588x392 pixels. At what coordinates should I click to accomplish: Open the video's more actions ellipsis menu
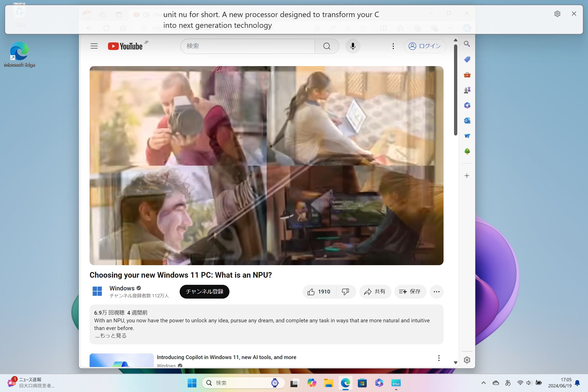pyautogui.click(x=436, y=292)
